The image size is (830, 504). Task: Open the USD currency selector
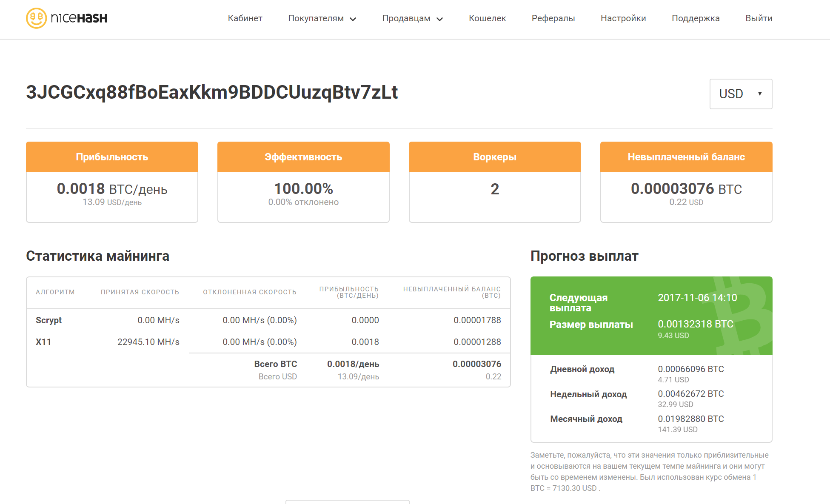pyautogui.click(x=741, y=94)
